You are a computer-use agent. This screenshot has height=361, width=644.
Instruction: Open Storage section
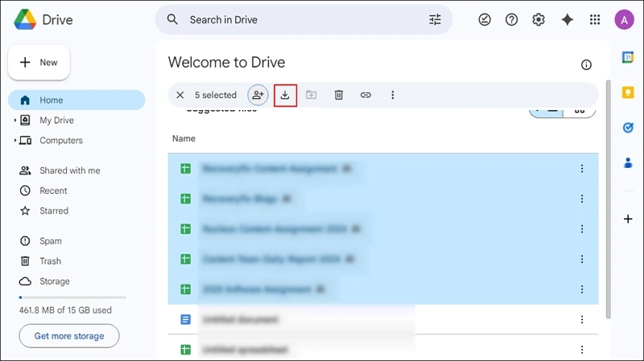[x=54, y=281]
